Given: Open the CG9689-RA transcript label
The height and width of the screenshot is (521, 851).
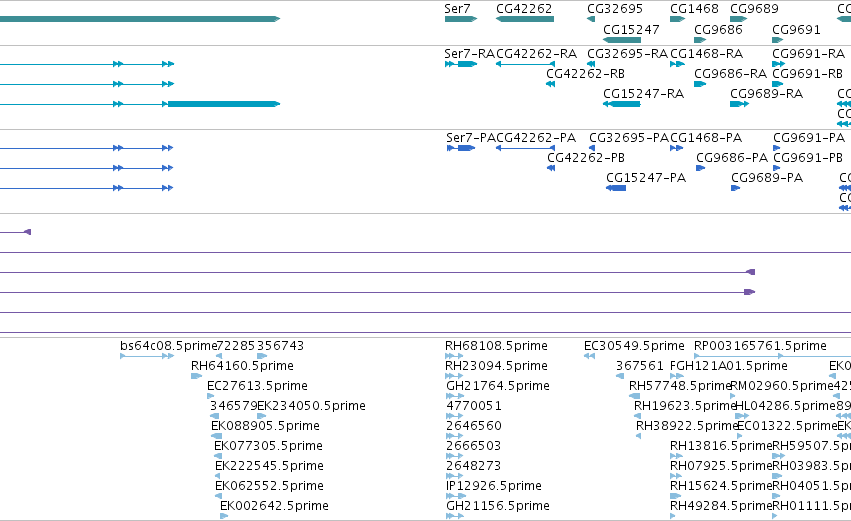Looking at the screenshot, I should coord(766,94).
